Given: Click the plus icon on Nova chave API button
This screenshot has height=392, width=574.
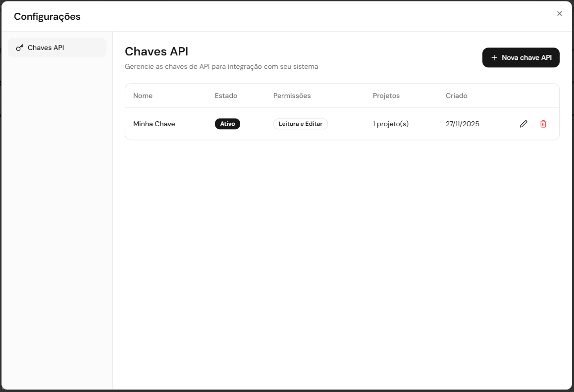Looking at the screenshot, I should pos(494,57).
